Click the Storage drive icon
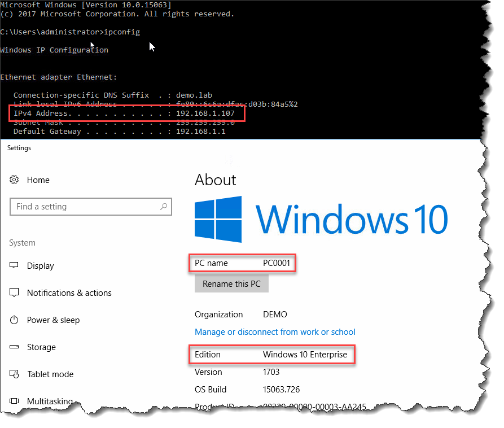504x428 pixels. click(14, 347)
